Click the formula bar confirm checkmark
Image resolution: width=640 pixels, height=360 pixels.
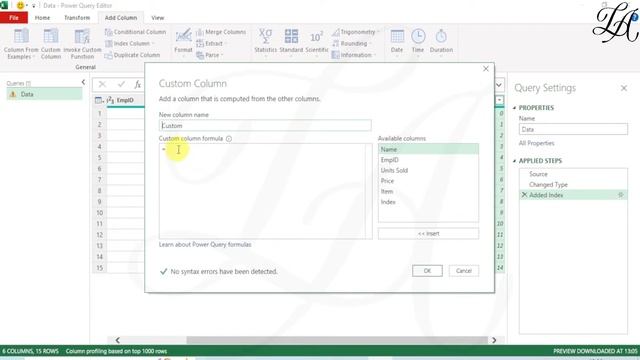tap(121, 84)
